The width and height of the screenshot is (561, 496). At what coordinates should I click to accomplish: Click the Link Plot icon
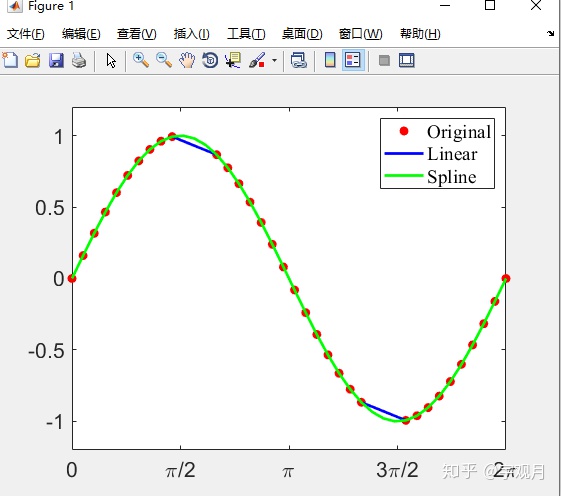(x=298, y=60)
